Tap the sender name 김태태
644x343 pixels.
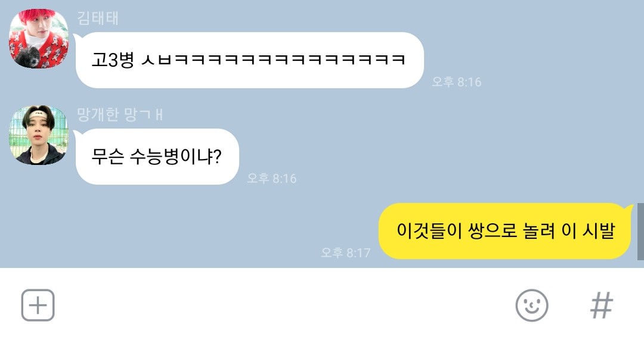pos(98,18)
